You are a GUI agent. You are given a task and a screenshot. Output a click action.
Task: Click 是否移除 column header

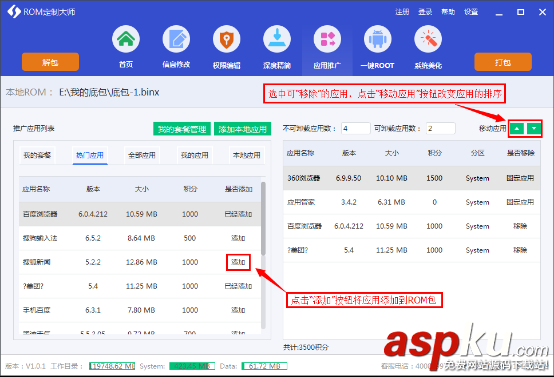(520, 153)
